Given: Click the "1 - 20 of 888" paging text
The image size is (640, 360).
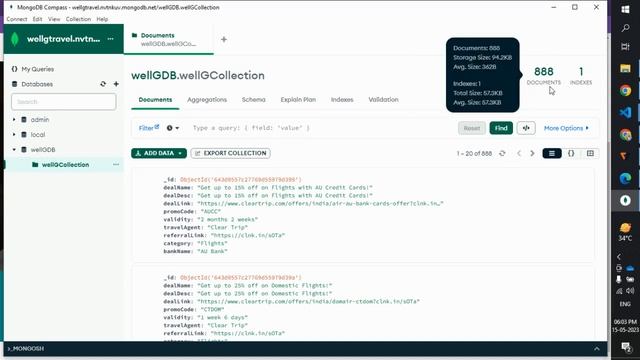Looking at the screenshot, I should 474,153.
